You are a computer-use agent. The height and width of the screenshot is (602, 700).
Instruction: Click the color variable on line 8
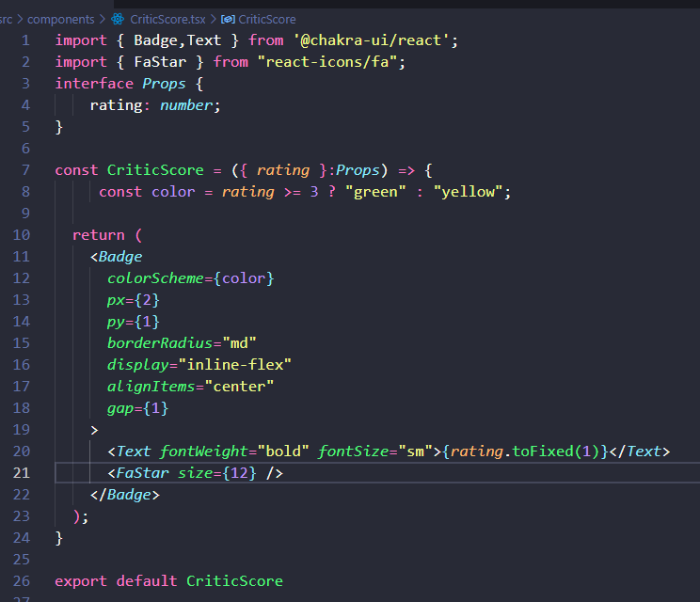coord(173,192)
